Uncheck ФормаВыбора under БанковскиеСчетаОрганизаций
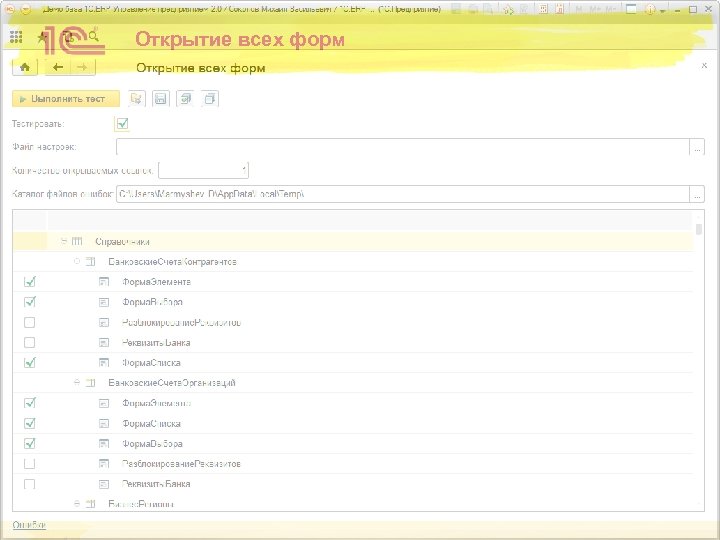This screenshot has height=540, width=720. click(30, 443)
